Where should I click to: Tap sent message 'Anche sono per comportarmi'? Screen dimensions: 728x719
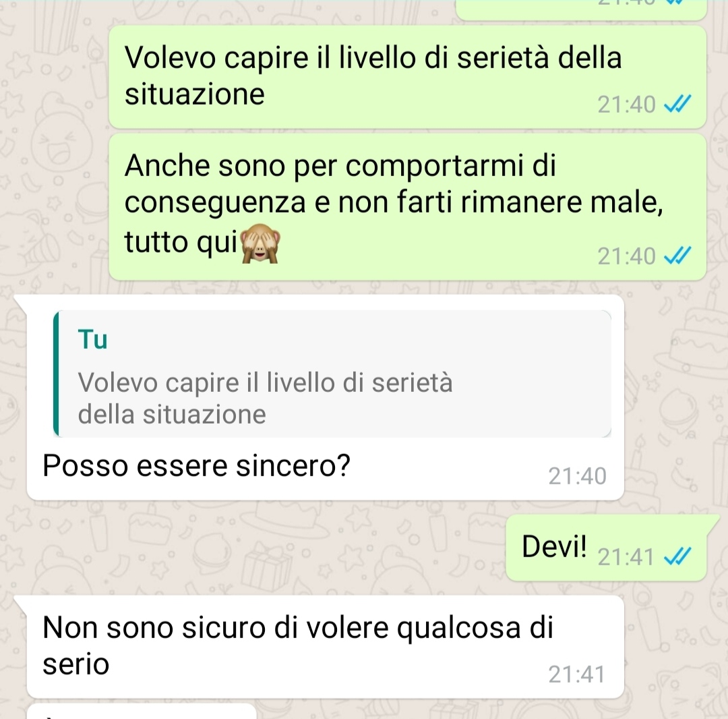coord(407,207)
